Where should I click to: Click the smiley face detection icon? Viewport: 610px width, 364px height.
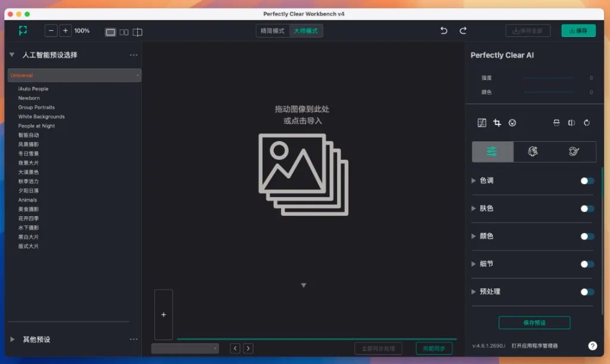coord(512,123)
